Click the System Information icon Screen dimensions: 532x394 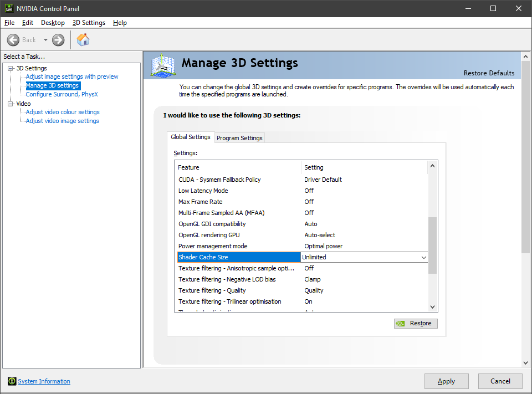click(x=12, y=381)
